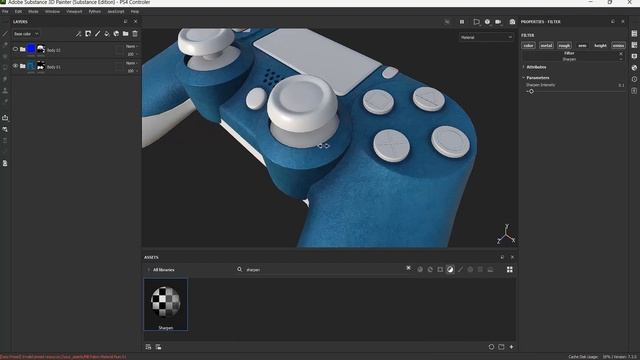The width and height of the screenshot is (640, 360).
Task: Filter assets by materials sphere icon
Action: (420, 269)
